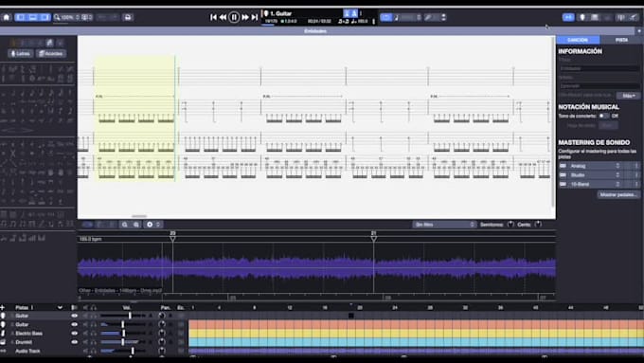Click the rightmost top toolbar icon
This screenshot has width=644, height=363.
(634, 17)
